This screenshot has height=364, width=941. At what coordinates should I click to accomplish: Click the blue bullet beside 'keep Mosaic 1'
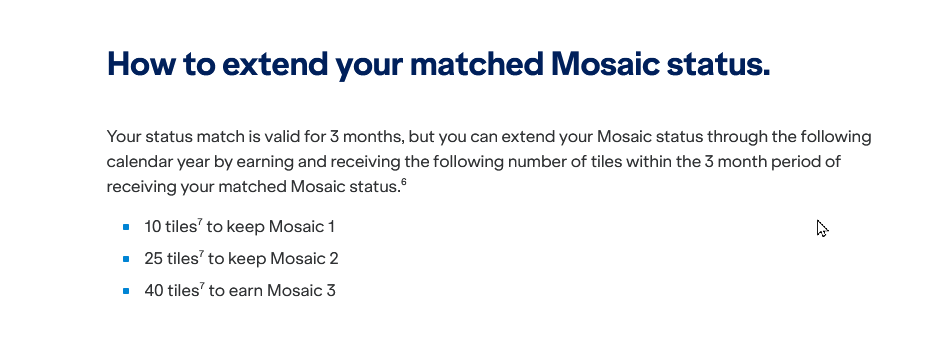tap(126, 227)
